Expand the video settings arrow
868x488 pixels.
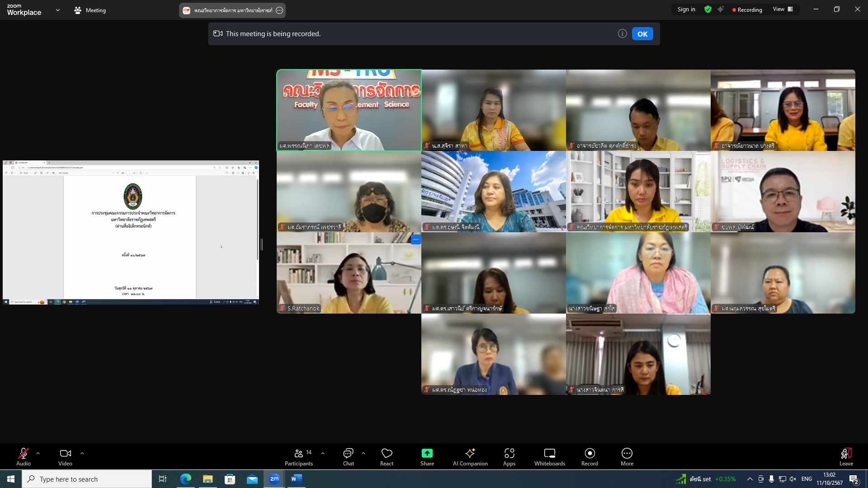82,453
